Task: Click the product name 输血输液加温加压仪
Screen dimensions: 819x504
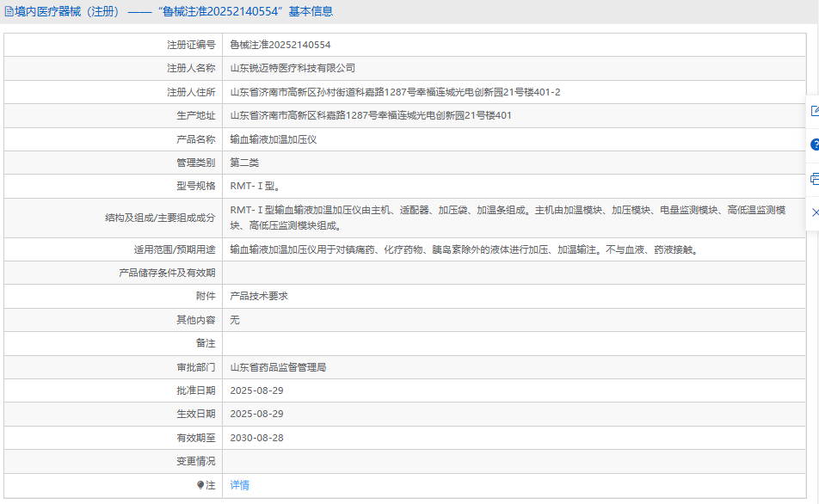Action: pyautogui.click(x=274, y=139)
